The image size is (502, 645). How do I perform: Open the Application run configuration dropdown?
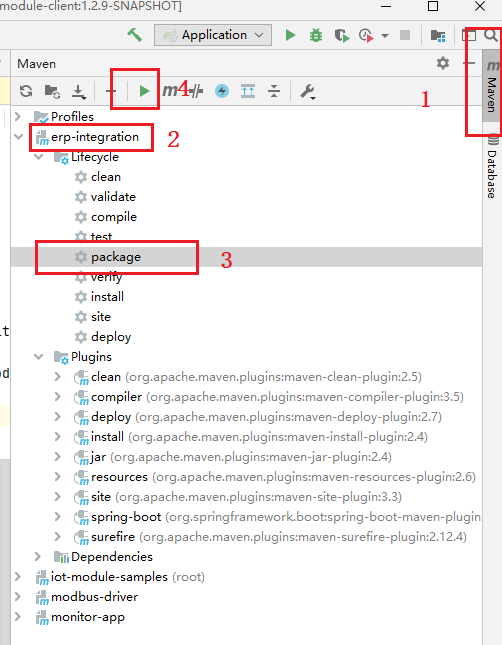tap(213, 35)
